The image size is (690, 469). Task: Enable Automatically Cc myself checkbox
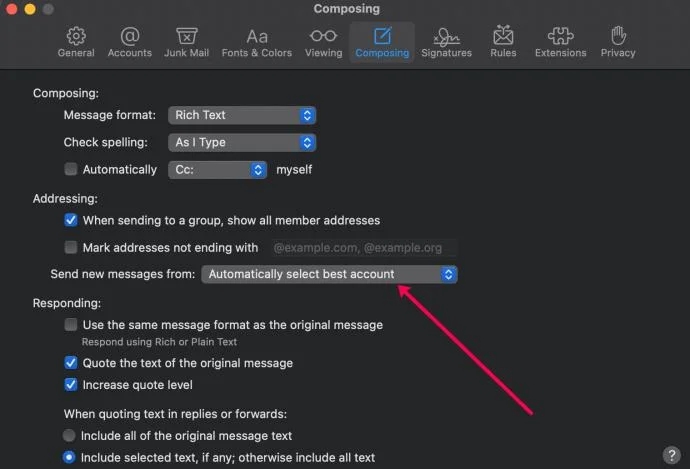click(70, 169)
